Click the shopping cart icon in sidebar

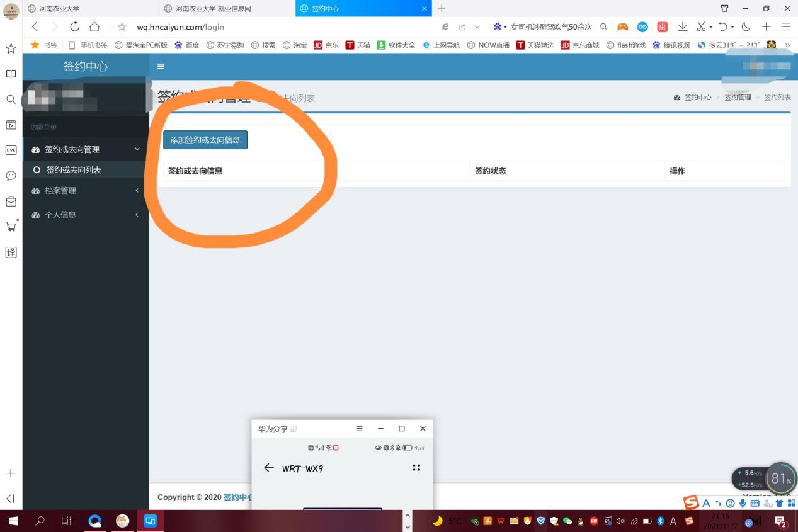11,227
